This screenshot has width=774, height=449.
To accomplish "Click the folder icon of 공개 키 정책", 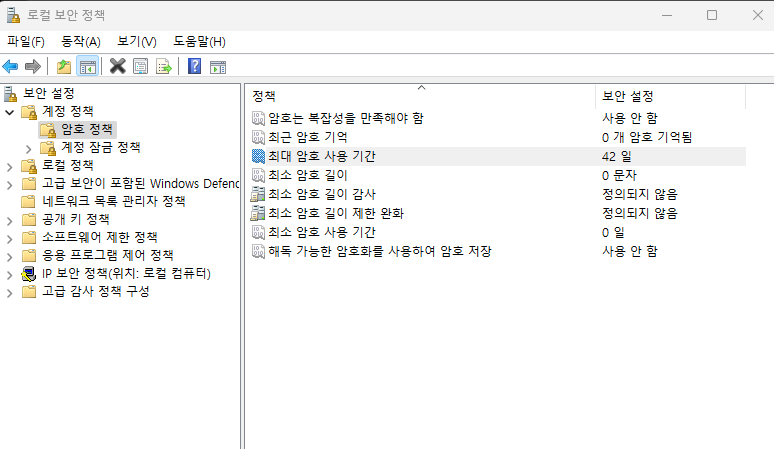I will click(x=29, y=219).
